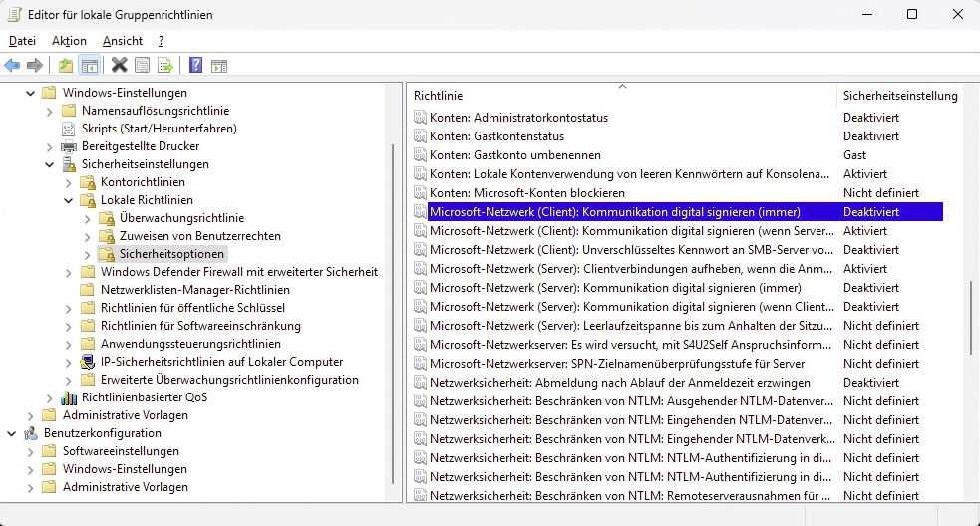
Task: Select Richtlinien für Softwareeinschränkung in tree
Action: point(200,326)
